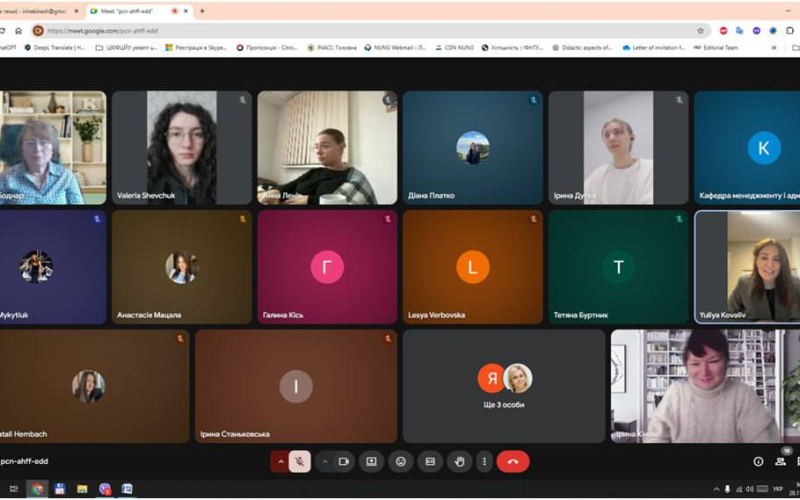Open the emoji reactions button
This screenshot has height=500, width=800.
click(401, 461)
